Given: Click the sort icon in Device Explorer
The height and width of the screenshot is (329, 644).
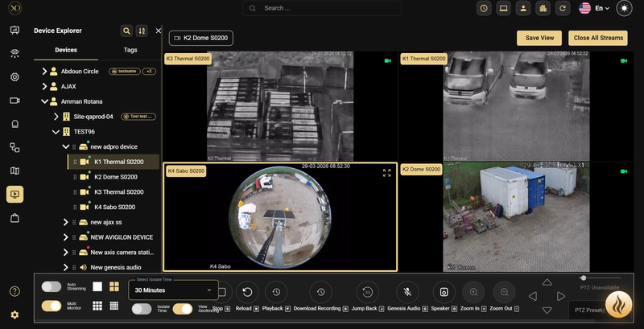Looking at the screenshot, I should point(142,31).
